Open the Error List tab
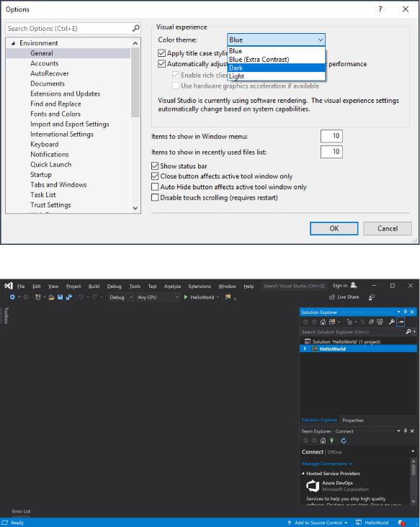This screenshot has height=527, width=420. [21, 511]
